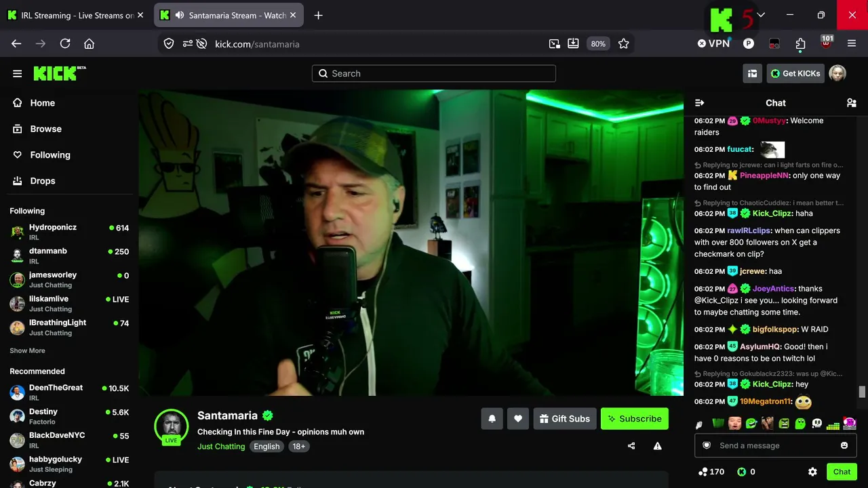Go to the browser home page
868x488 pixels.
(x=89, y=44)
